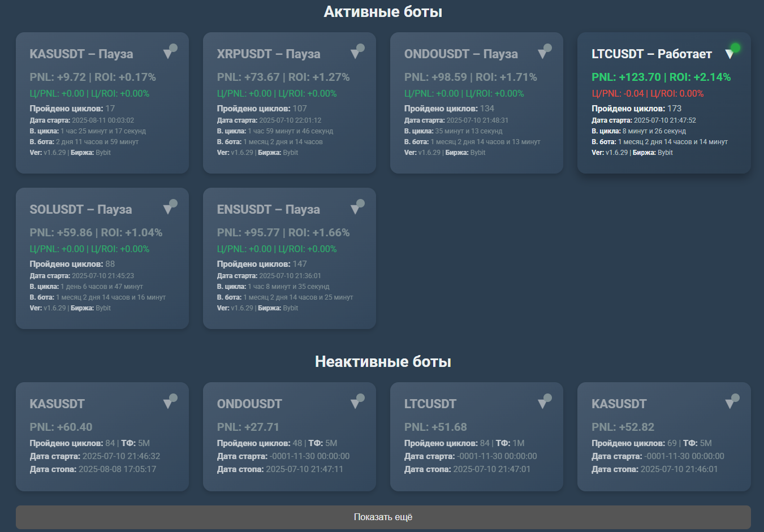Click the Bybit exchange label on ENSUSDT card
The image size is (764, 532).
(291, 308)
